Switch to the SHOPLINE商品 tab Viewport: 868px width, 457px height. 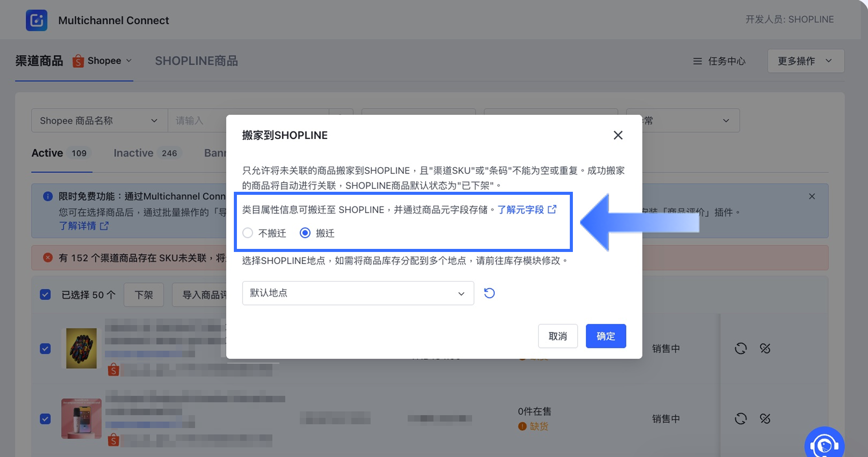click(197, 61)
